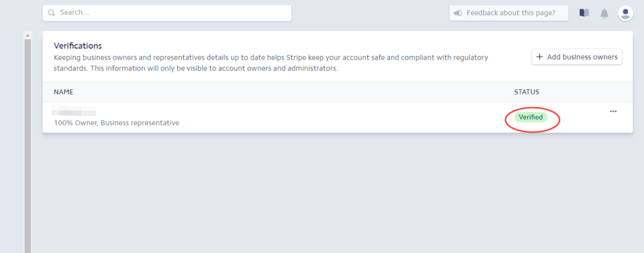Image resolution: width=644 pixels, height=253 pixels.
Task: Select the verified owner table row
Action: point(338,117)
